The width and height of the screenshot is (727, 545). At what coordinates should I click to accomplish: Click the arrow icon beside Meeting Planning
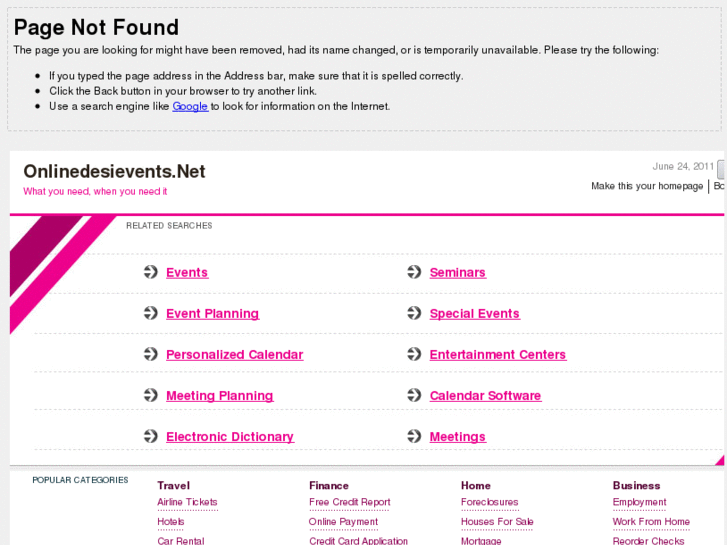click(x=150, y=395)
